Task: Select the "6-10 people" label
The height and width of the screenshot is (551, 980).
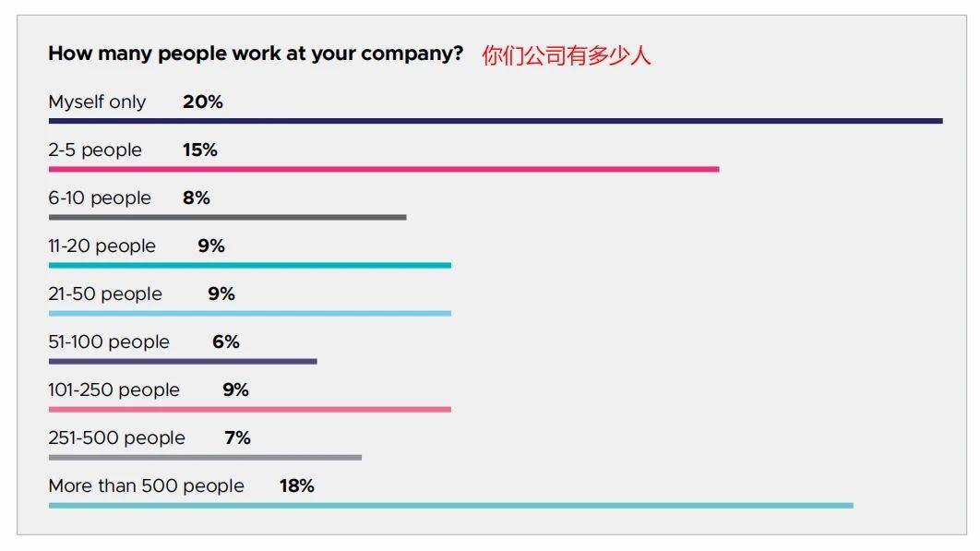Action: click(x=100, y=198)
